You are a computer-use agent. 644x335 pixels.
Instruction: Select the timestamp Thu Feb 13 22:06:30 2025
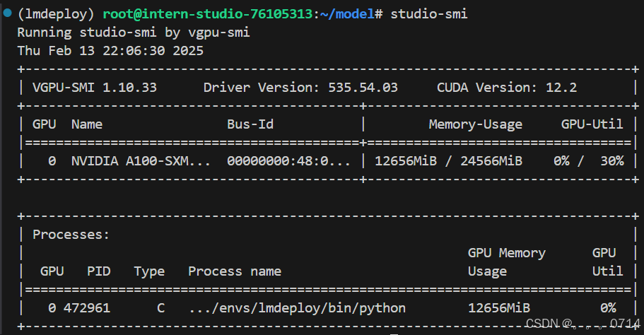pos(110,51)
